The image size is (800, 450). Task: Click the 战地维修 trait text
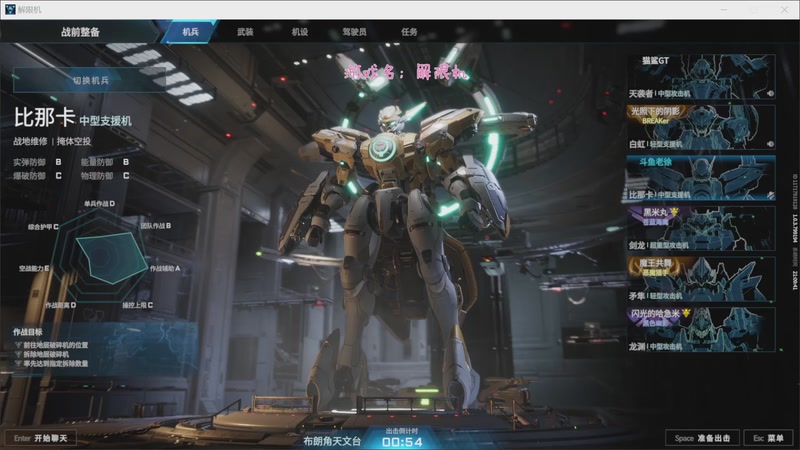30,141
